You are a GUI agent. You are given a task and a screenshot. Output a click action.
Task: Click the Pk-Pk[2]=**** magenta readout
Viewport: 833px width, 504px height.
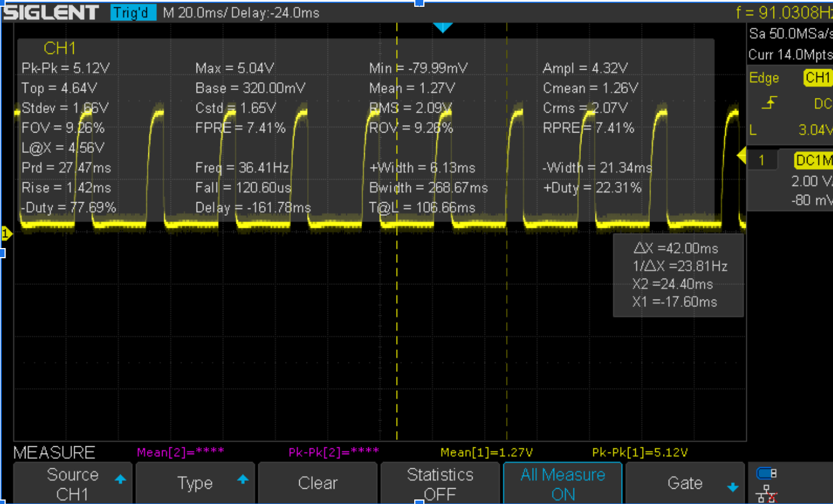334,452
